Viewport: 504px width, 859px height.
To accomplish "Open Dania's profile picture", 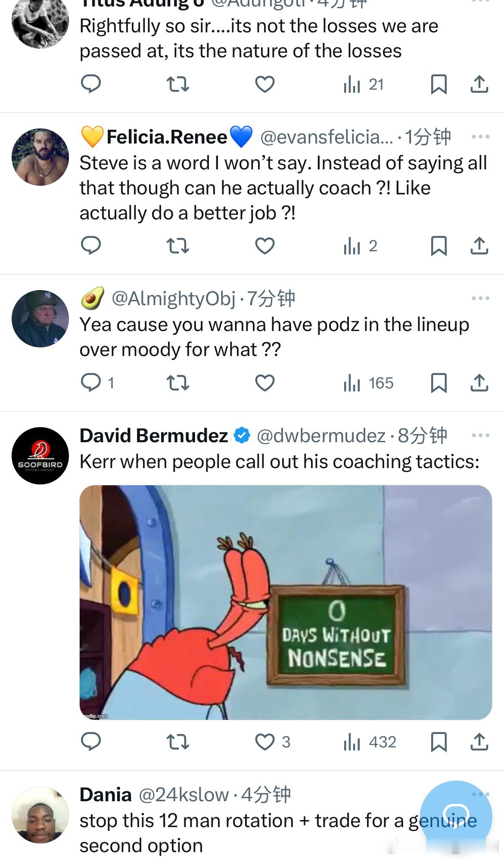I will point(40,815).
